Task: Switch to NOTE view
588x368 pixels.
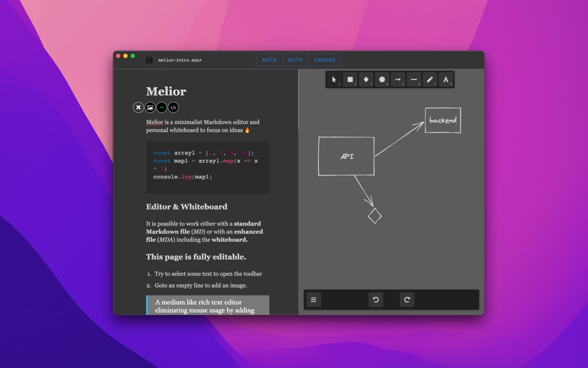Action: coord(269,59)
